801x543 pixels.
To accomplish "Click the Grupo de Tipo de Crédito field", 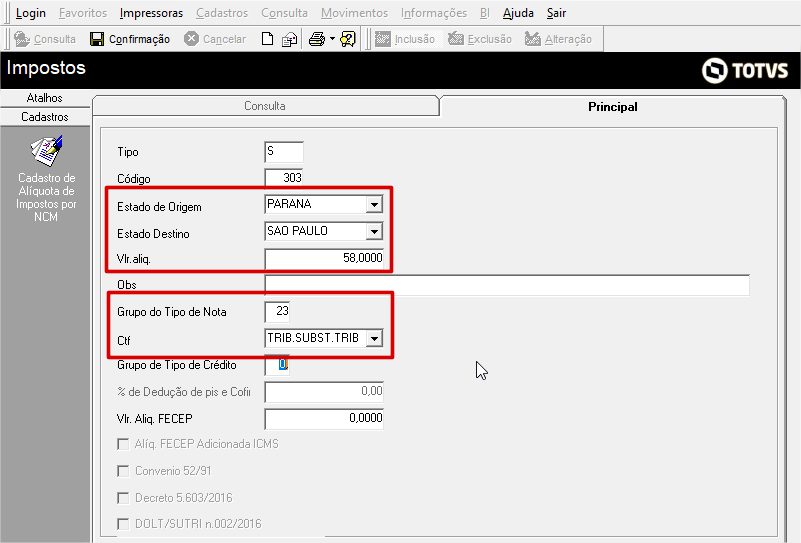I will coord(277,365).
